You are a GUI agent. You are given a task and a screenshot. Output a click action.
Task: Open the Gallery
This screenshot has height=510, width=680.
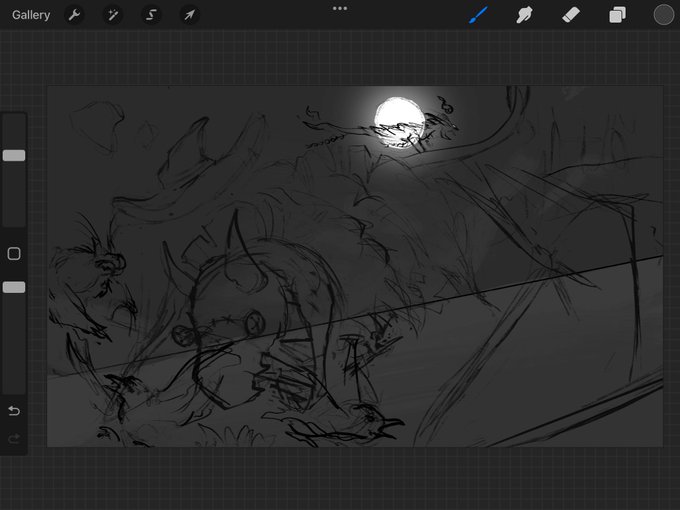[31, 15]
